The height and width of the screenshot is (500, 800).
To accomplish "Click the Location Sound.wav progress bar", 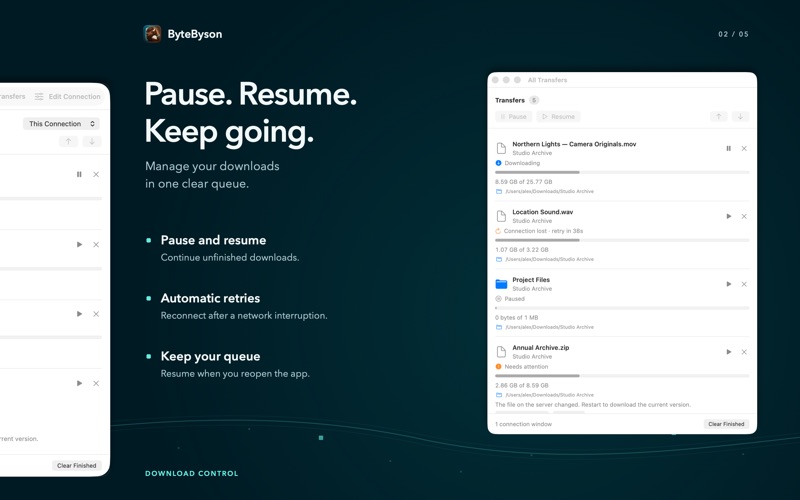I will pos(622,240).
